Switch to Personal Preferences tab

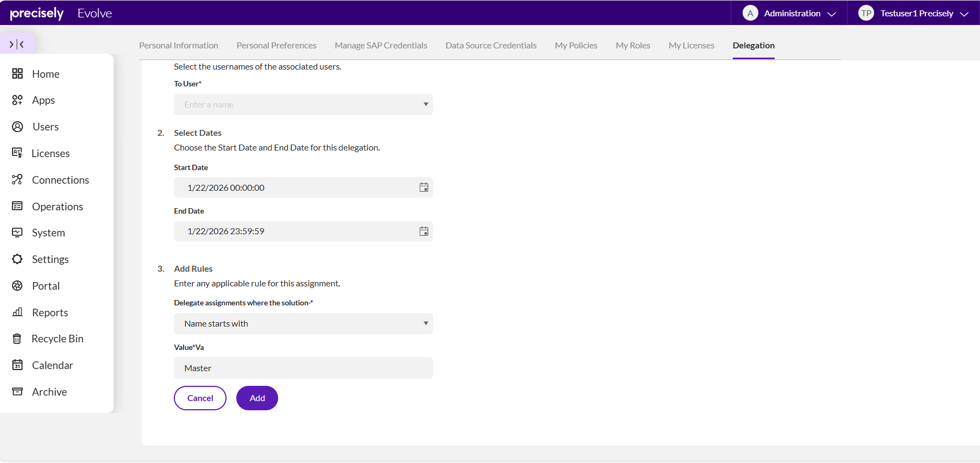point(277,46)
